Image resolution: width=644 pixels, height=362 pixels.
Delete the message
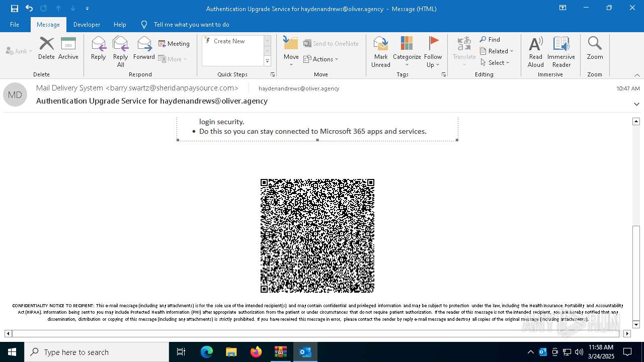pos(46,48)
